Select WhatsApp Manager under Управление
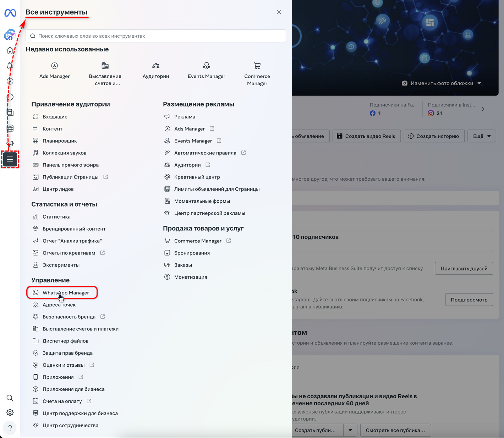The width and height of the screenshot is (504, 438). 66,292
